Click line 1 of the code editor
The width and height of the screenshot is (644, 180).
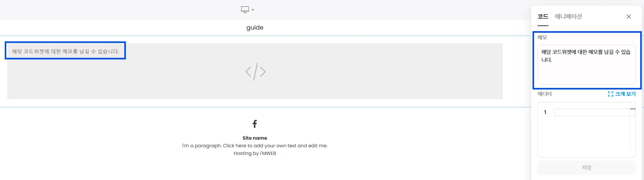pyautogui.click(x=592, y=112)
